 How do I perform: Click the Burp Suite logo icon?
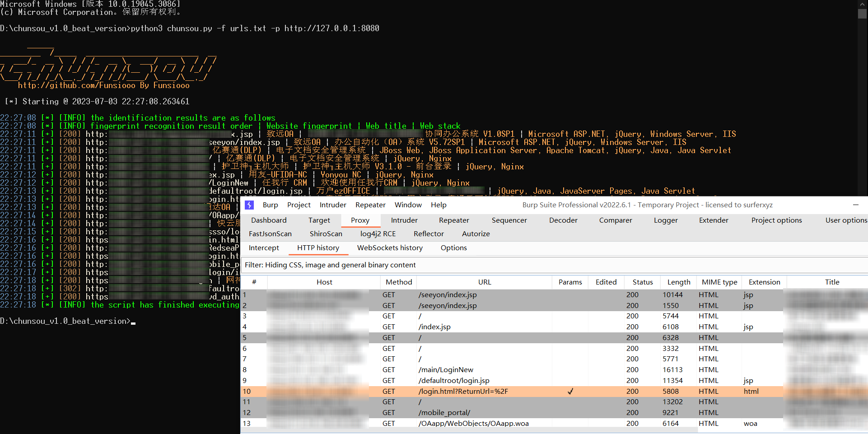249,205
